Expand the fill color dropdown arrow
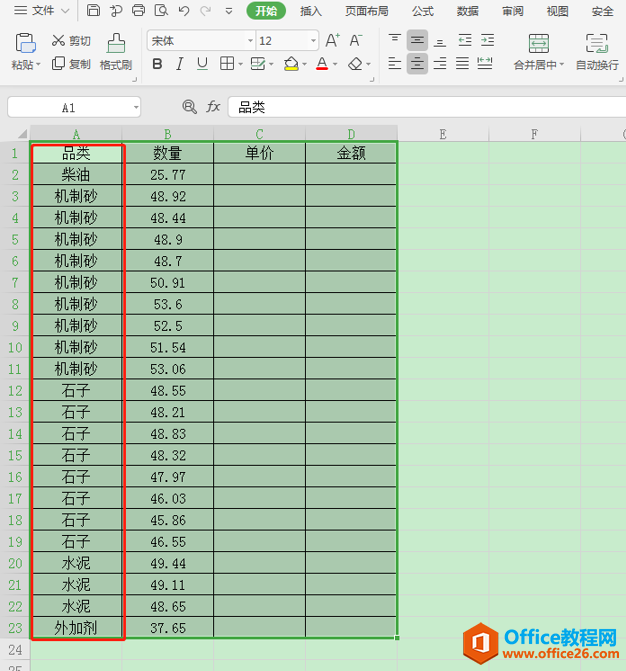The image size is (626, 671). click(x=304, y=65)
